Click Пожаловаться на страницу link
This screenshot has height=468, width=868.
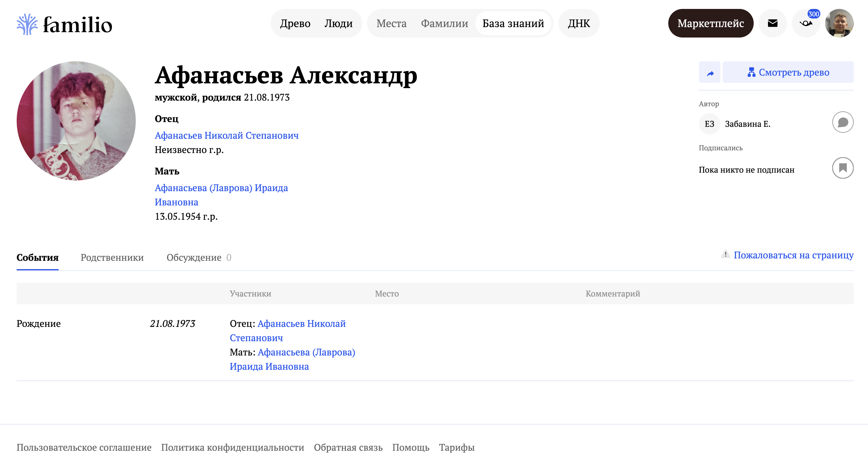[x=793, y=255]
